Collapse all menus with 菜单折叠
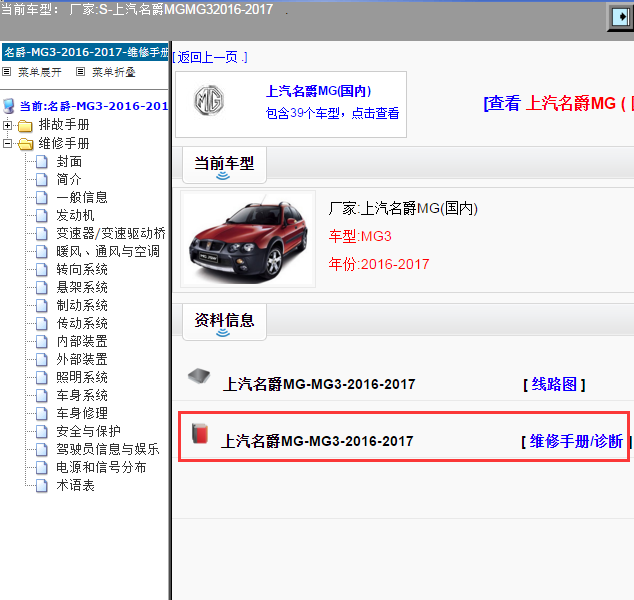Viewport: 634px width, 600px height. [x=114, y=72]
